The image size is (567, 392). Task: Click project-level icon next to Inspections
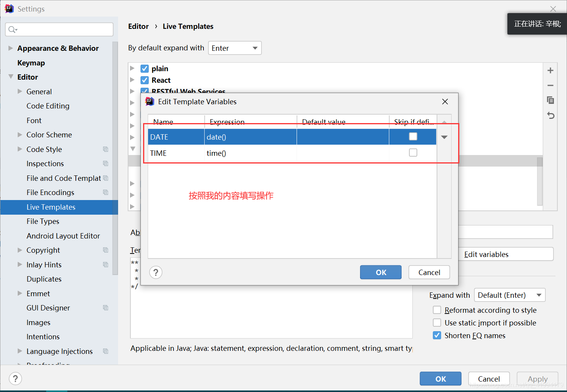click(x=105, y=163)
